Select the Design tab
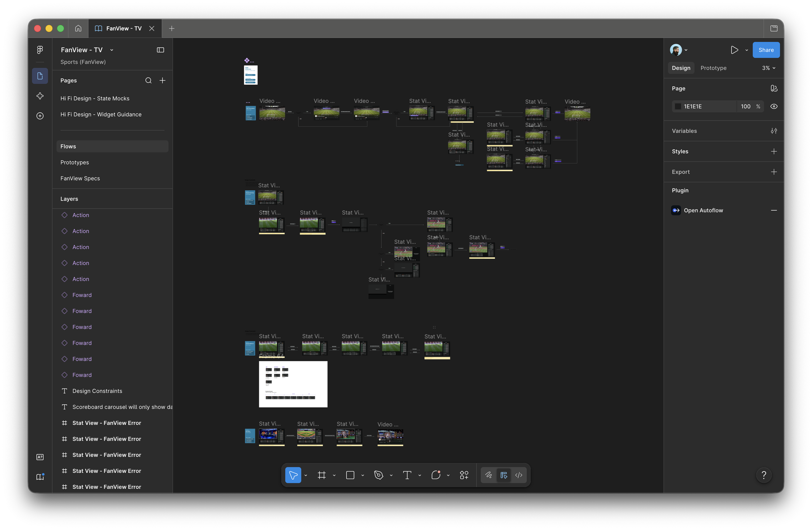The width and height of the screenshot is (812, 530). click(681, 68)
